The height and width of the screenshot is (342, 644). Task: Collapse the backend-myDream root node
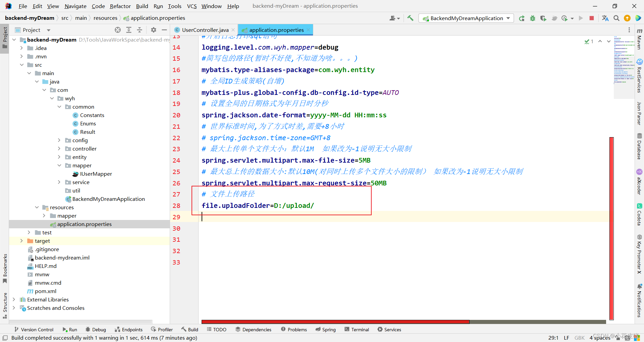[x=14, y=40]
